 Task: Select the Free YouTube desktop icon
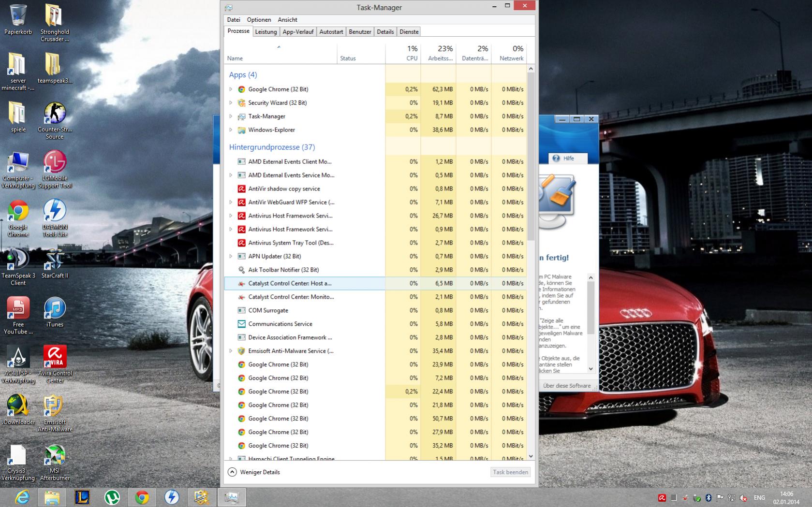coord(18,315)
